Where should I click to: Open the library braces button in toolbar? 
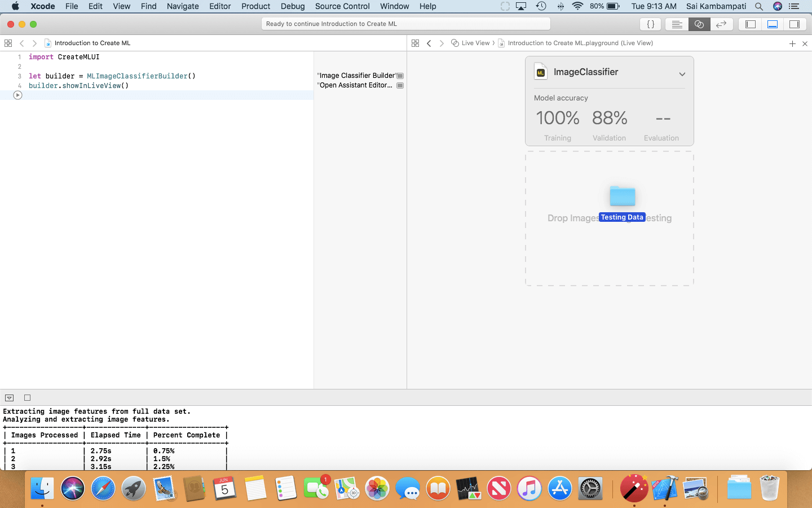pyautogui.click(x=650, y=24)
